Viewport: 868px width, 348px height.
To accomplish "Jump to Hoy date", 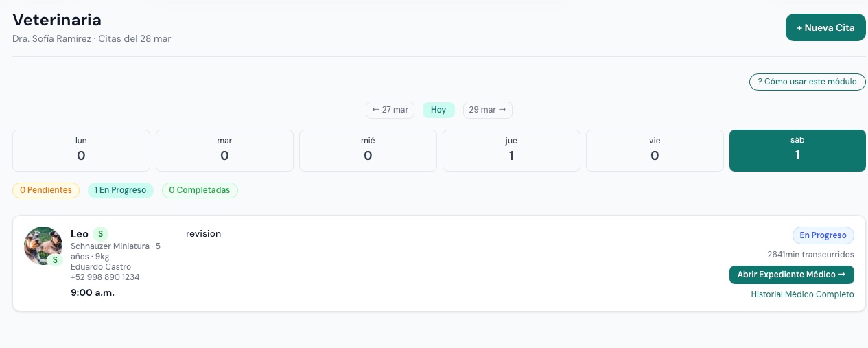I will pos(438,110).
